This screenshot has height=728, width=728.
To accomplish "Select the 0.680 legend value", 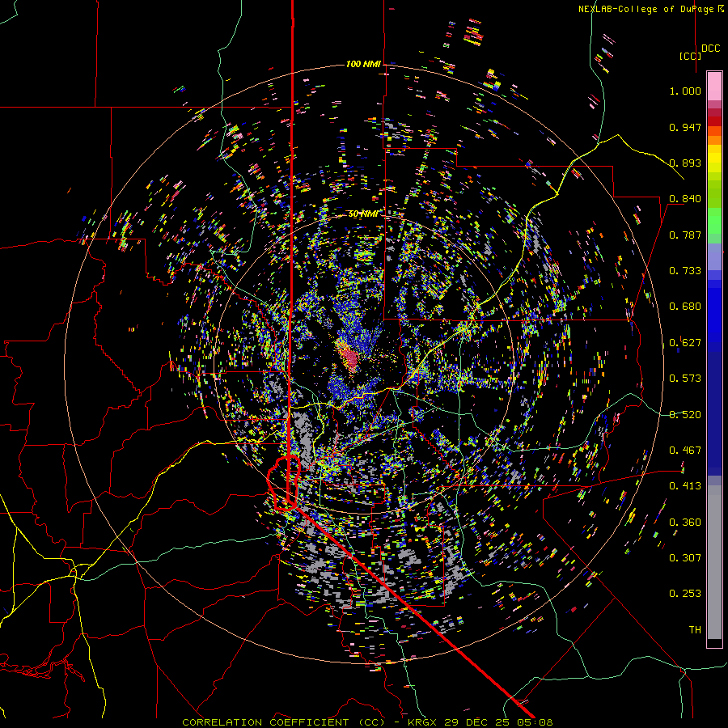I will point(685,307).
